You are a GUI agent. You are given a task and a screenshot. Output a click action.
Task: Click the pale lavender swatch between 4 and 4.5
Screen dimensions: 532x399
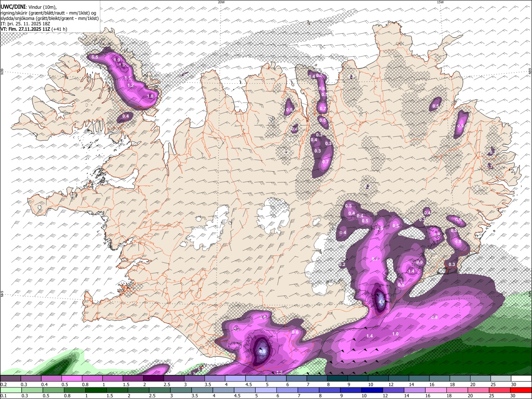click(x=235, y=378)
